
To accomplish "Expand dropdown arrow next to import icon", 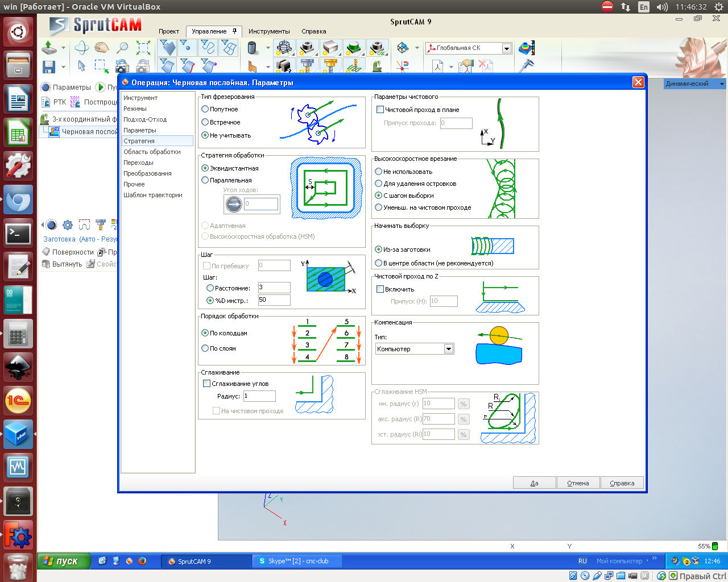I will 63,48.
